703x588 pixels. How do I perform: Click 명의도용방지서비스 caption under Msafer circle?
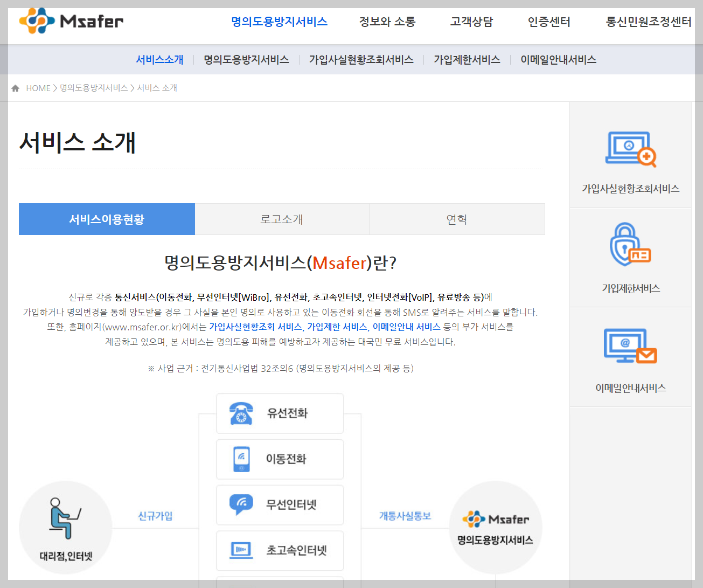click(x=496, y=540)
